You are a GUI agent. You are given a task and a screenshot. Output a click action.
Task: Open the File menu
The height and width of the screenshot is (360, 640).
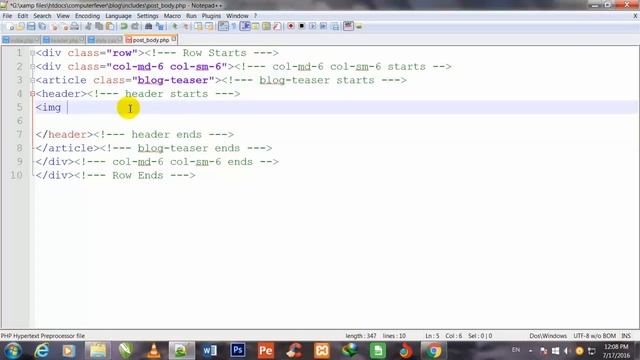point(7,16)
